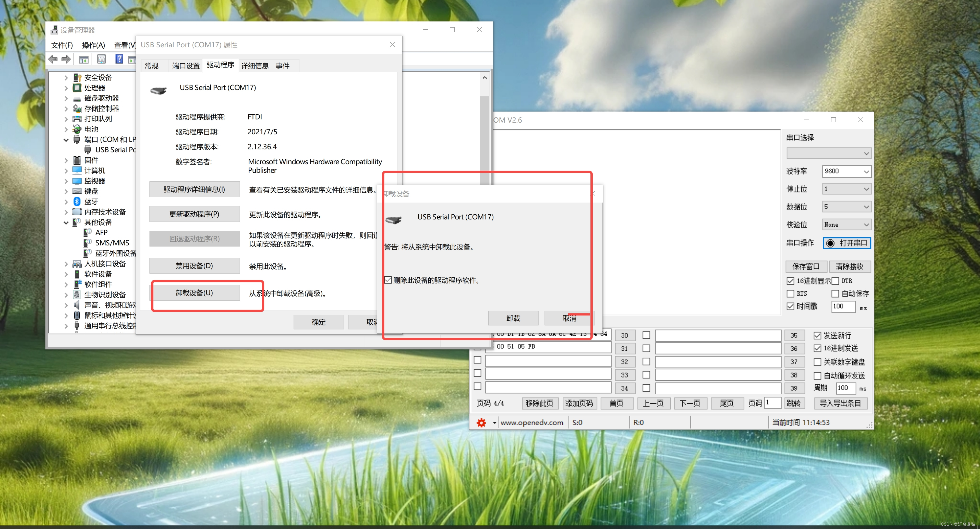
Task: Click the properties toolbar icon
Action: pyautogui.click(x=101, y=59)
